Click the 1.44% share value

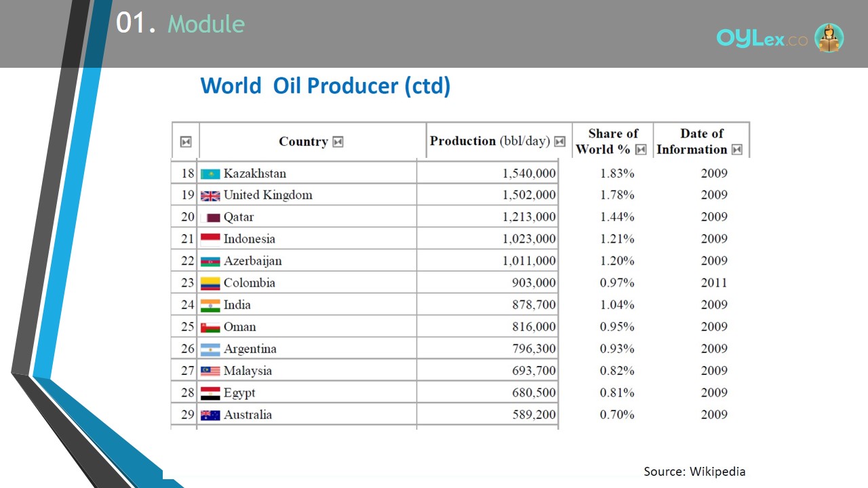point(617,218)
